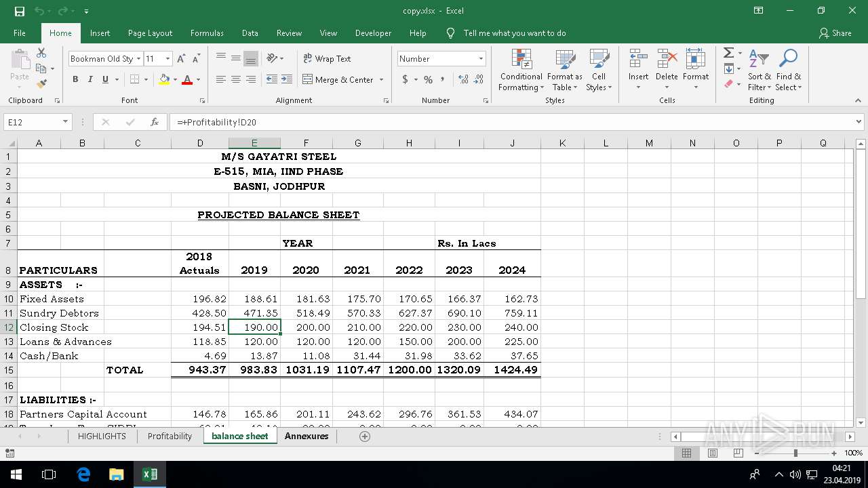Click the Clear eraser icon
868x488 pixels.
click(728, 84)
